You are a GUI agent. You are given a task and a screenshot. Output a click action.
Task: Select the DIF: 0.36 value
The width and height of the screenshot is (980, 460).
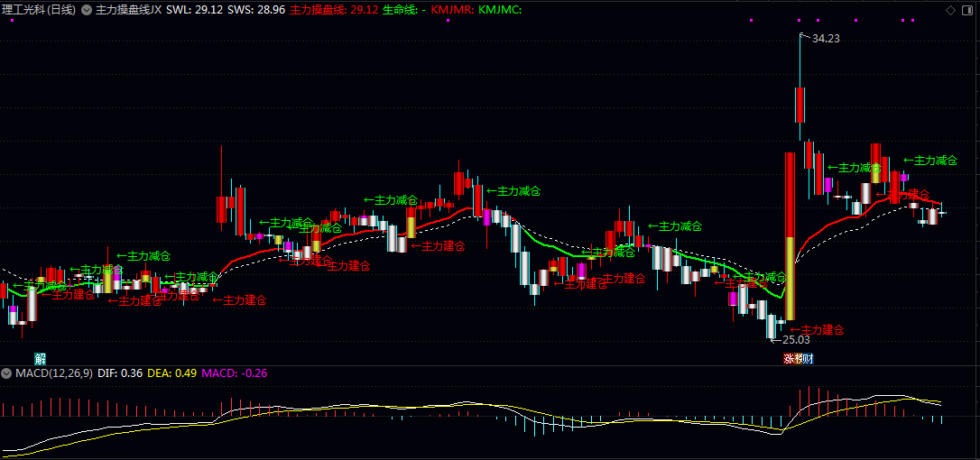click(x=120, y=373)
